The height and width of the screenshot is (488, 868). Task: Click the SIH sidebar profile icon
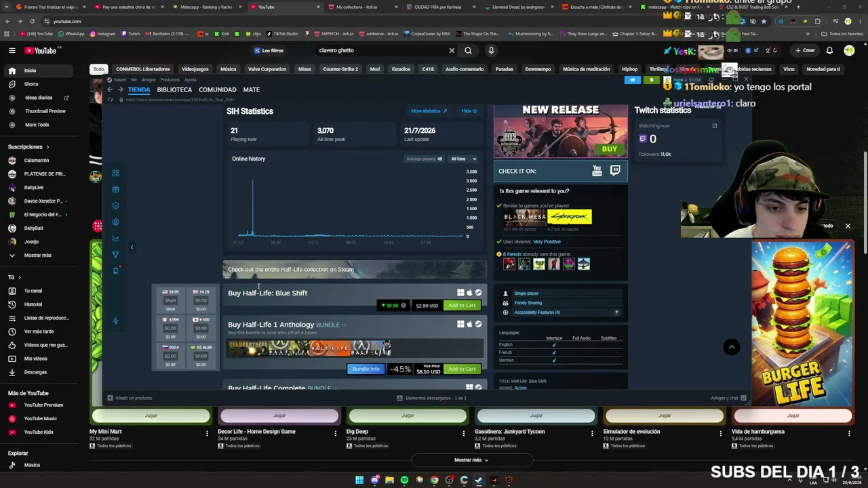pyautogui.click(x=115, y=222)
